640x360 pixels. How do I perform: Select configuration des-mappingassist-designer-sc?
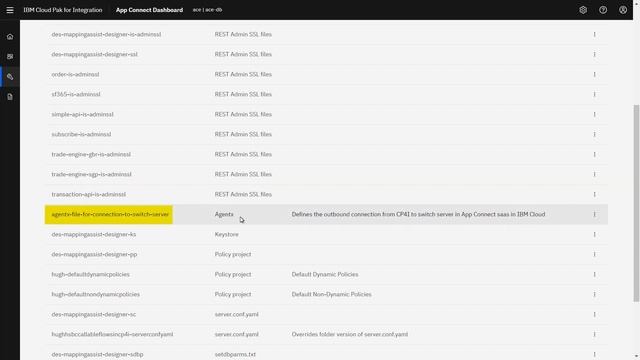click(93, 314)
